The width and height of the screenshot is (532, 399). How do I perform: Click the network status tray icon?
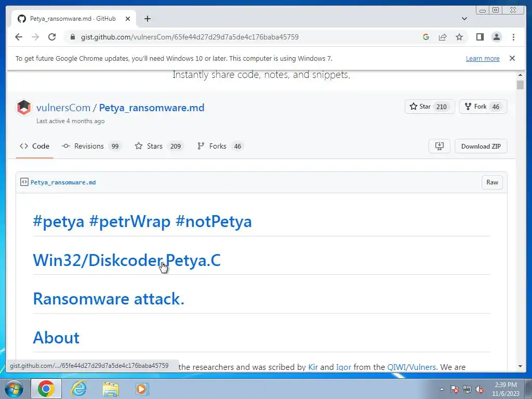pyautogui.click(x=467, y=389)
